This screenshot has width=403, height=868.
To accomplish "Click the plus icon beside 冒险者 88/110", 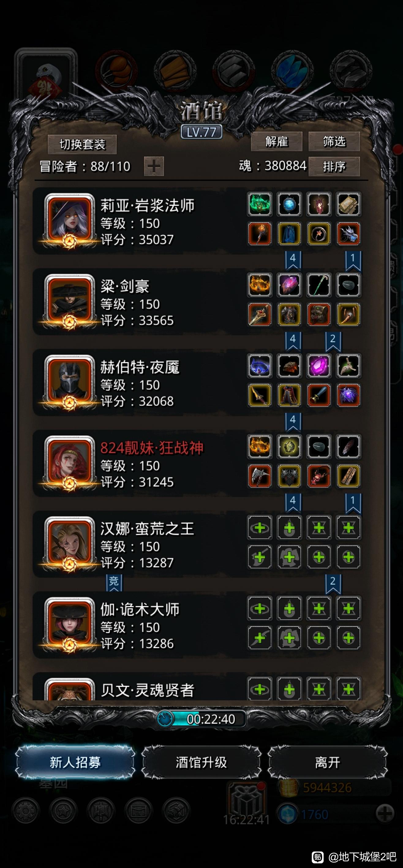I will pos(154,166).
